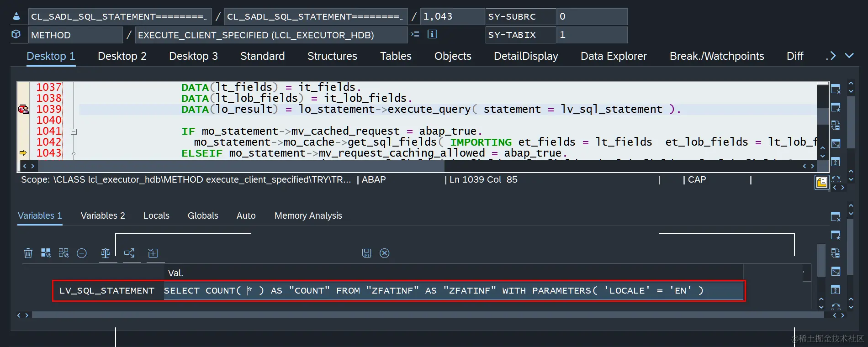Viewport: 868px width, 347px height.
Task: Click the source editor vertical scrollbar thumb
Action: click(x=823, y=116)
